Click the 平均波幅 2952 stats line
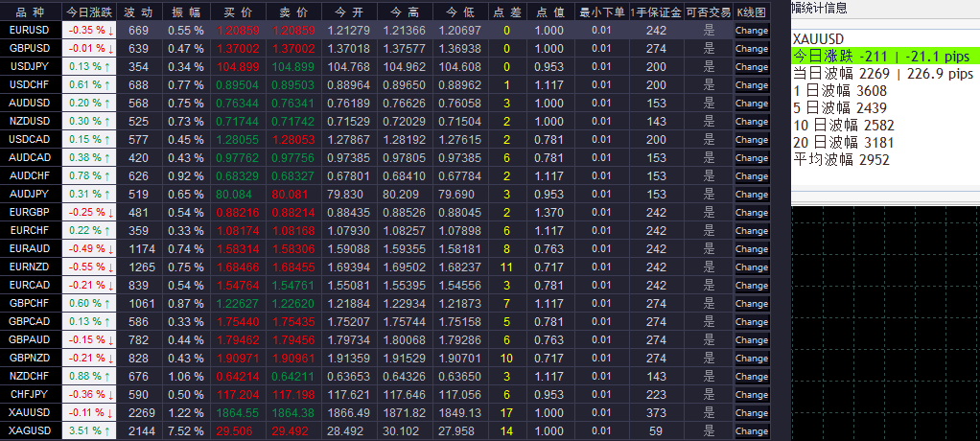The height and width of the screenshot is (441, 980). pos(841,160)
